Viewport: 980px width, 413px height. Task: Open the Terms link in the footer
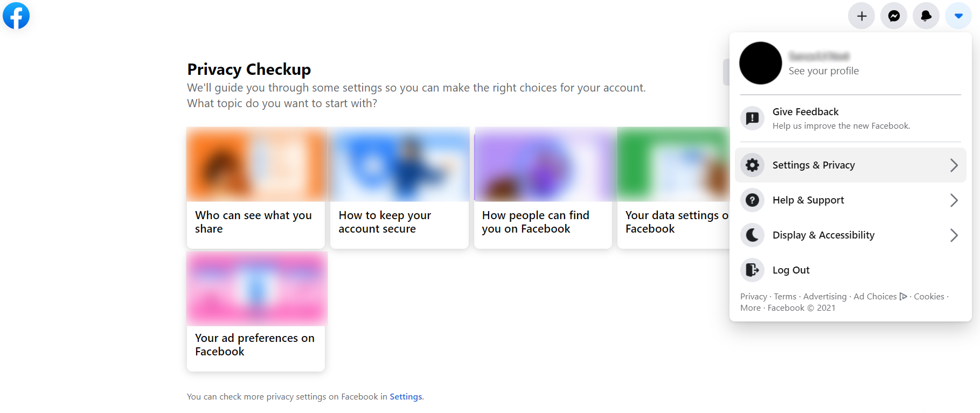(x=784, y=296)
